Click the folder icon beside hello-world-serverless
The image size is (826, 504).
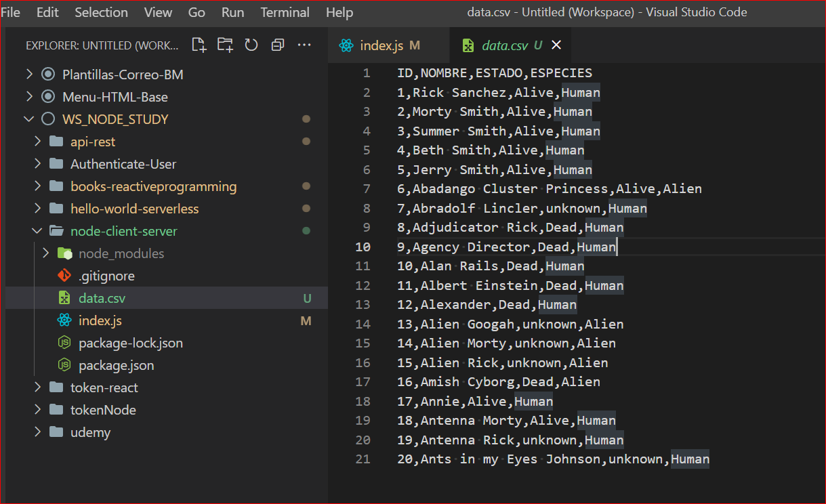56,209
